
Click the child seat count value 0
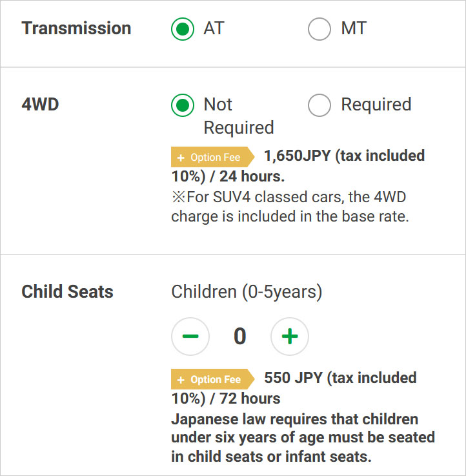pyautogui.click(x=240, y=336)
